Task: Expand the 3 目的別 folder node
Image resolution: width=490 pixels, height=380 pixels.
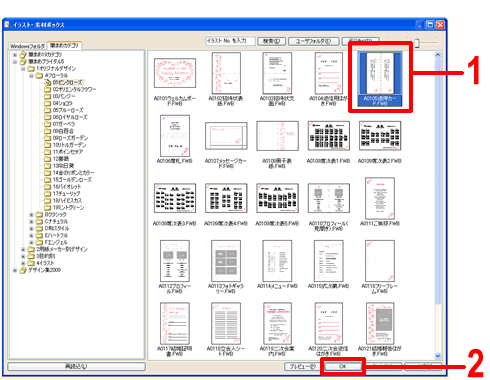Action: pyautogui.click(x=23, y=256)
